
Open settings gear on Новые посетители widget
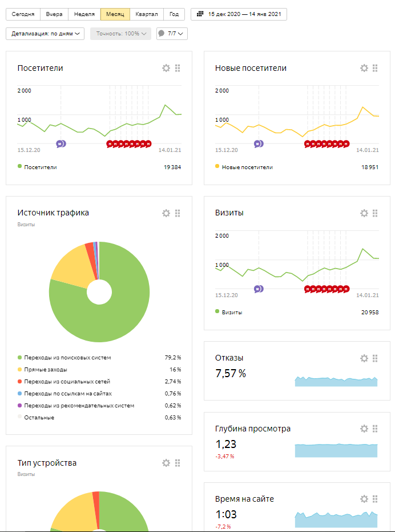(364, 68)
